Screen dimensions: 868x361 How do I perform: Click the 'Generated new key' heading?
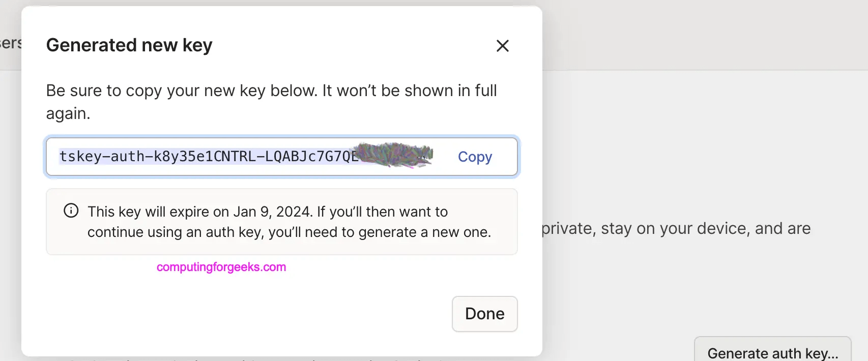pos(129,45)
